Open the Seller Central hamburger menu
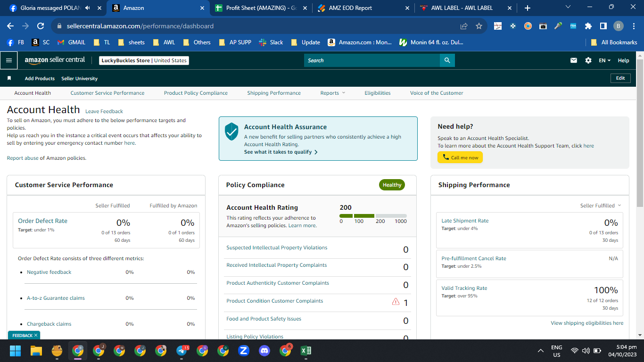644x362 pixels. [x=8, y=60]
